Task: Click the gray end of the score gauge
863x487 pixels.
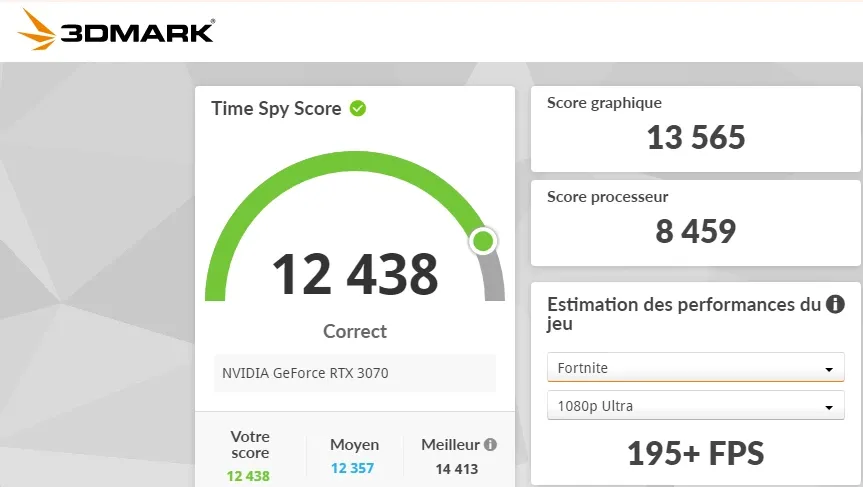Action: pos(493,280)
